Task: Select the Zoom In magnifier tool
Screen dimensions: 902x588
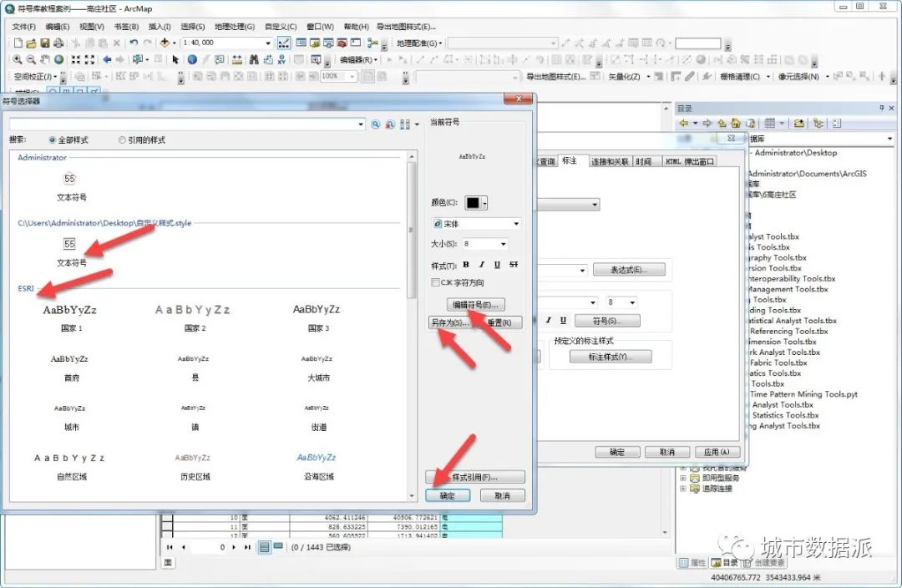Action: [18, 59]
